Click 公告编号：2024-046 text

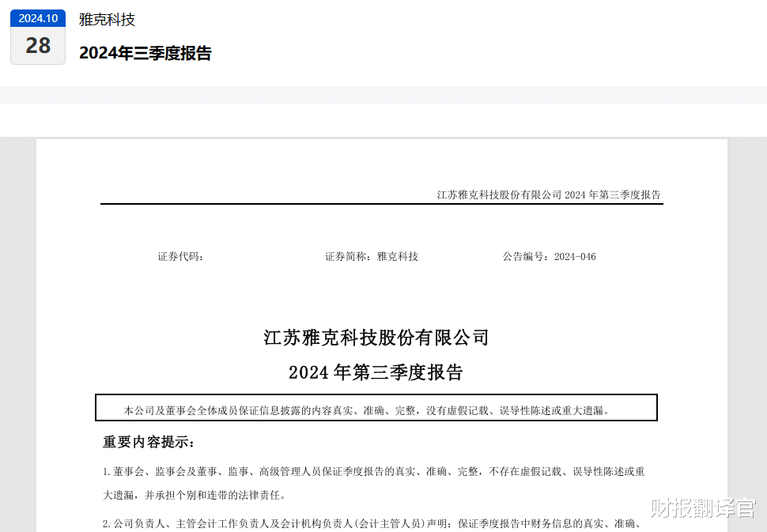coord(549,256)
